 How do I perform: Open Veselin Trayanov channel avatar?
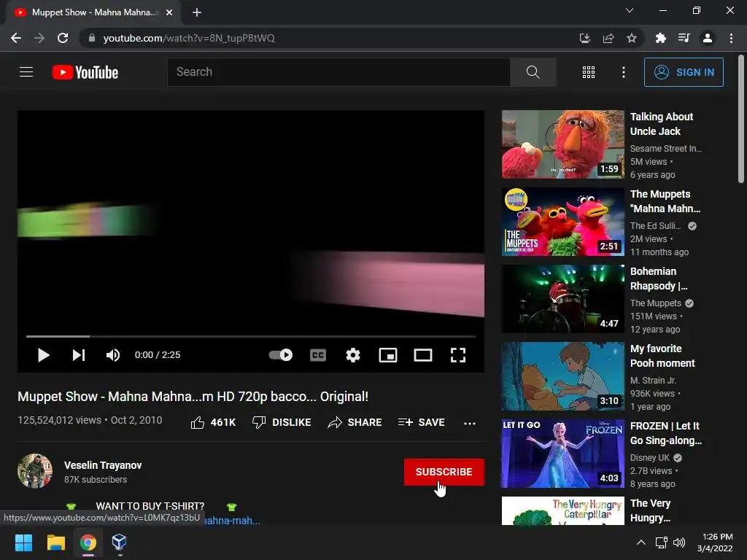(x=35, y=471)
